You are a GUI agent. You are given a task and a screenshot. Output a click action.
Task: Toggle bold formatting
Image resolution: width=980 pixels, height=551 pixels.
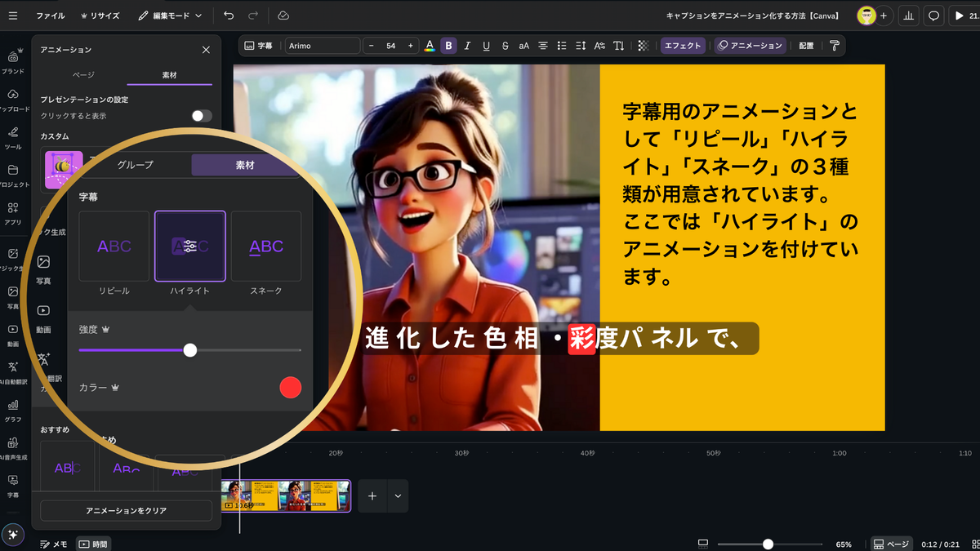[x=448, y=46]
